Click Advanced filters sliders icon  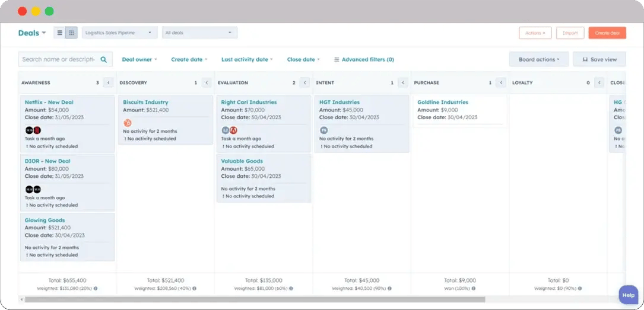click(337, 59)
